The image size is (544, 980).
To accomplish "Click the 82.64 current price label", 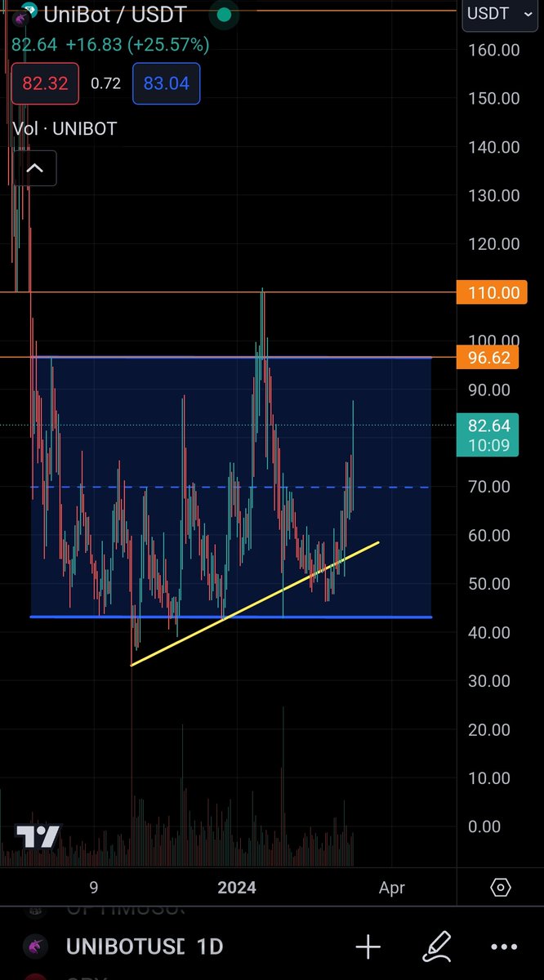I will coord(488,434).
